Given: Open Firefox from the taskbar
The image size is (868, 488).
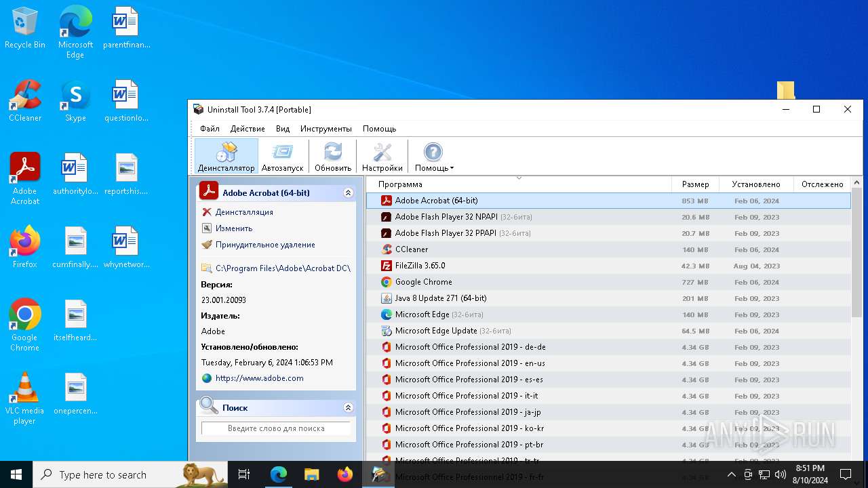Looking at the screenshot, I should (345, 474).
